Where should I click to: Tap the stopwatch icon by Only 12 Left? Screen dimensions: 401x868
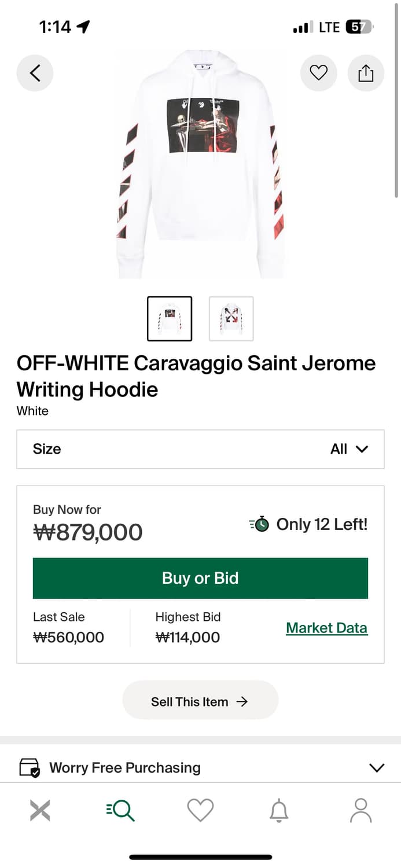click(260, 524)
